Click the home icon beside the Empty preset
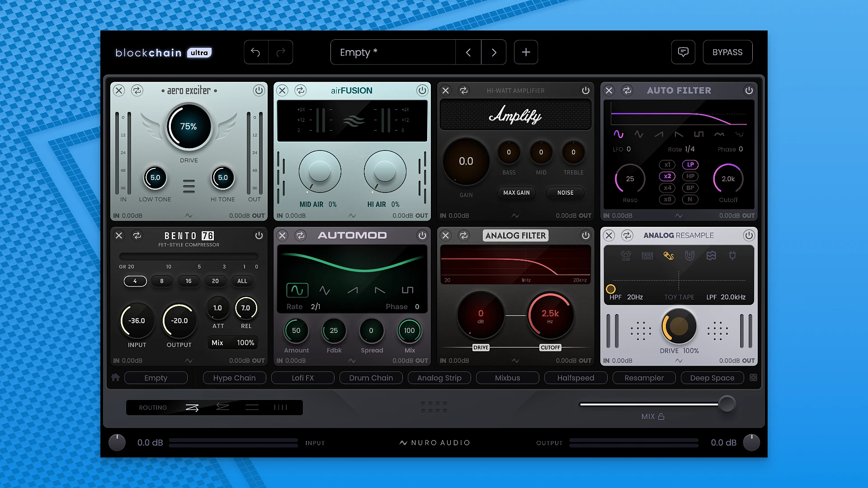The height and width of the screenshot is (488, 868). click(x=116, y=377)
